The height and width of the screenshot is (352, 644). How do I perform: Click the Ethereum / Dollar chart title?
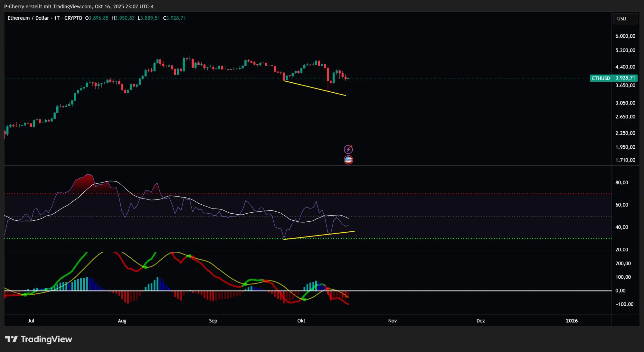tap(28, 18)
